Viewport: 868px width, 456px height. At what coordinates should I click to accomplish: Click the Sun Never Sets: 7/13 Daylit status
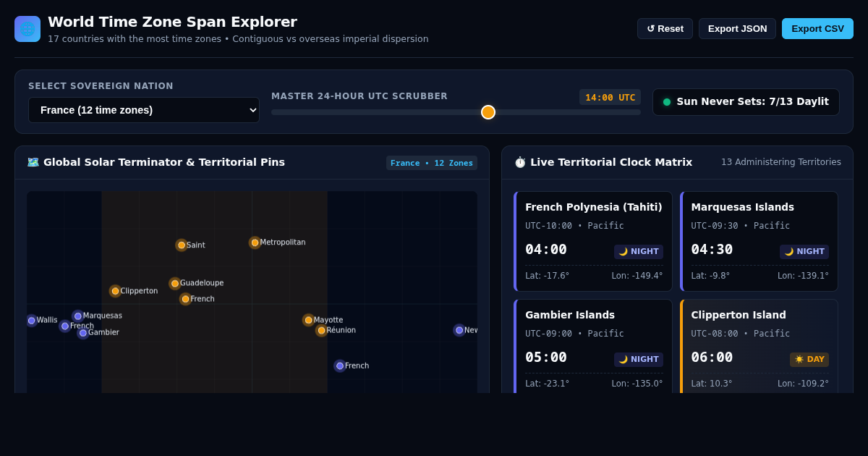click(746, 102)
